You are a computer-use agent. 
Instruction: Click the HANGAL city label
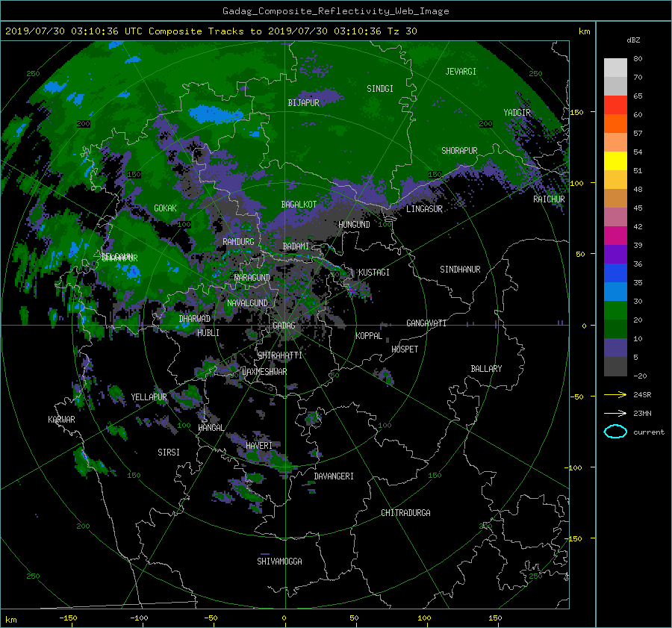click(x=211, y=428)
